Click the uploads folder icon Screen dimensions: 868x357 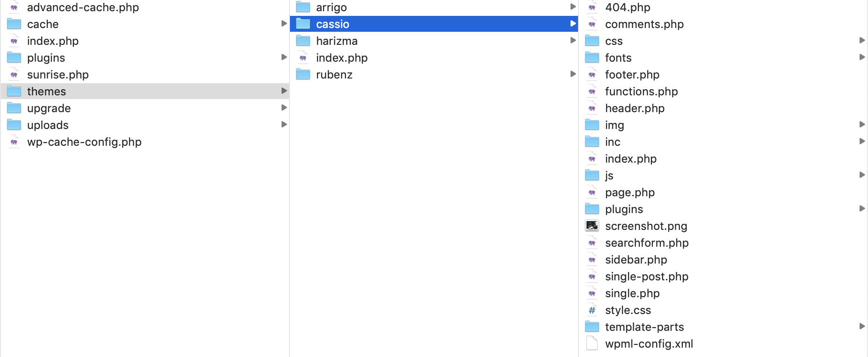14,125
